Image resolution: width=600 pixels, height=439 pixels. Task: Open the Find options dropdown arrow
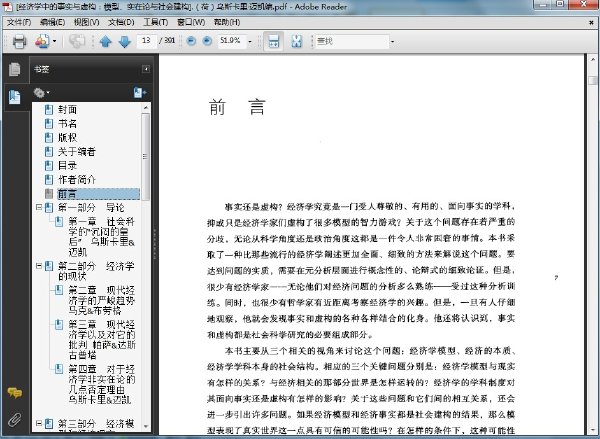tap(392, 41)
